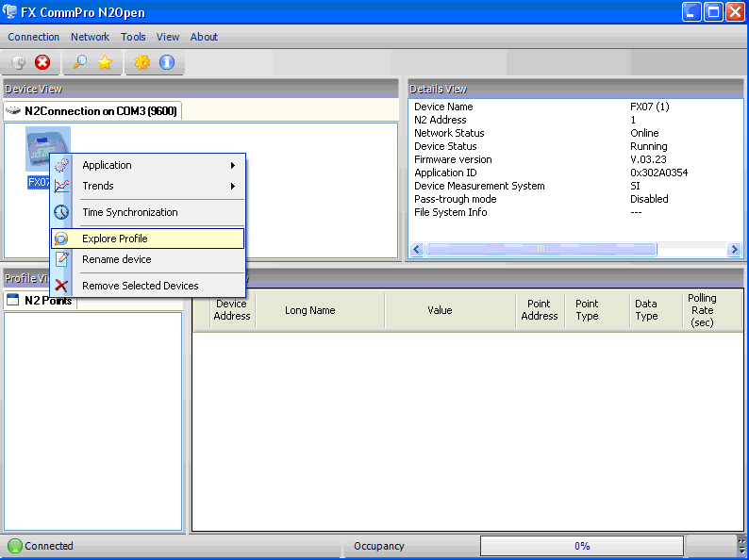Click the yellow star toolbar icon
The height and width of the screenshot is (560, 749).
point(105,62)
